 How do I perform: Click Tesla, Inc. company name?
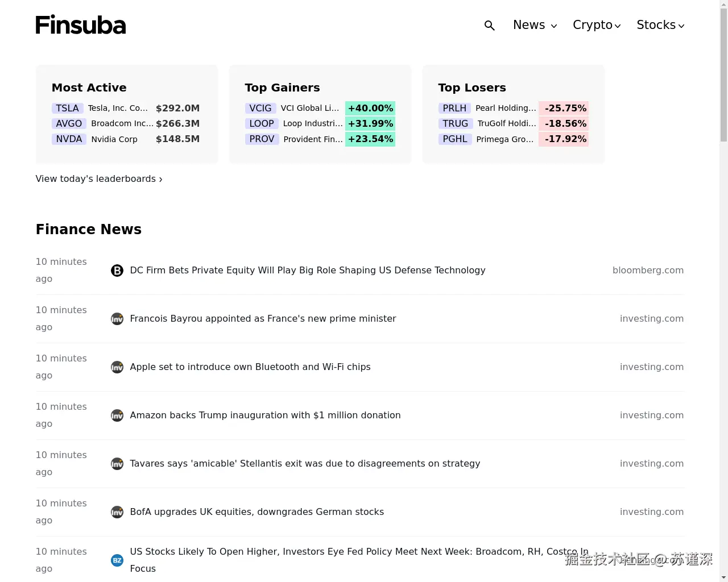[x=118, y=108]
